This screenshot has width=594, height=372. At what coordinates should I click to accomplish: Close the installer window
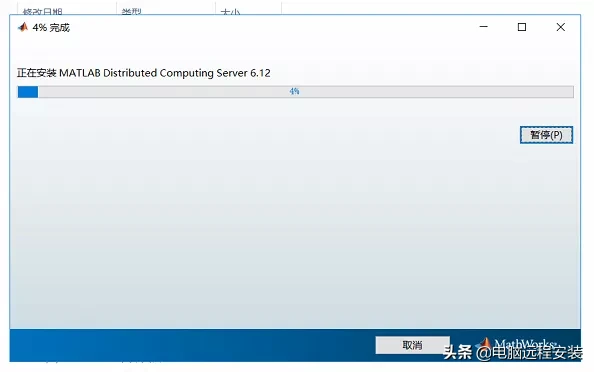pyautogui.click(x=561, y=27)
